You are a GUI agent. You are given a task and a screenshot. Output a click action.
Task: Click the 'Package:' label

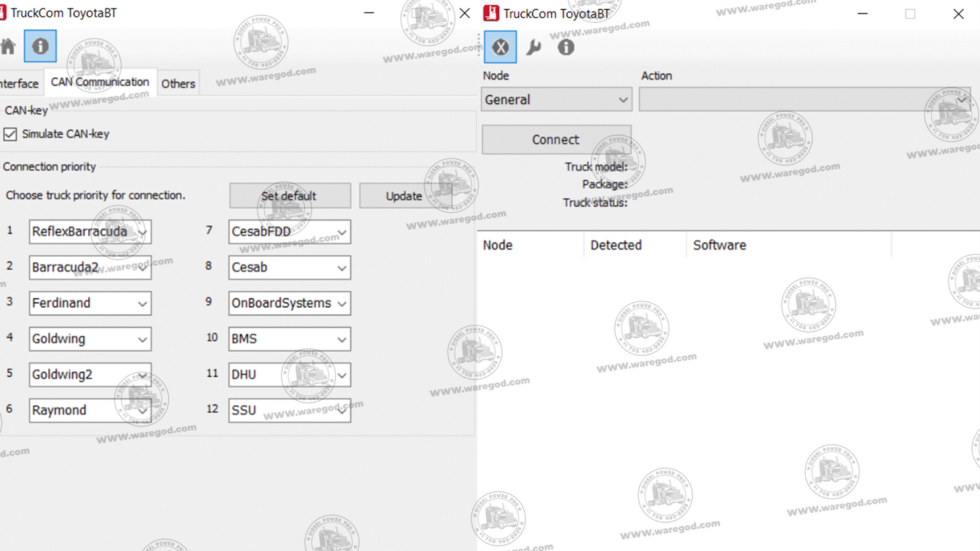click(604, 184)
